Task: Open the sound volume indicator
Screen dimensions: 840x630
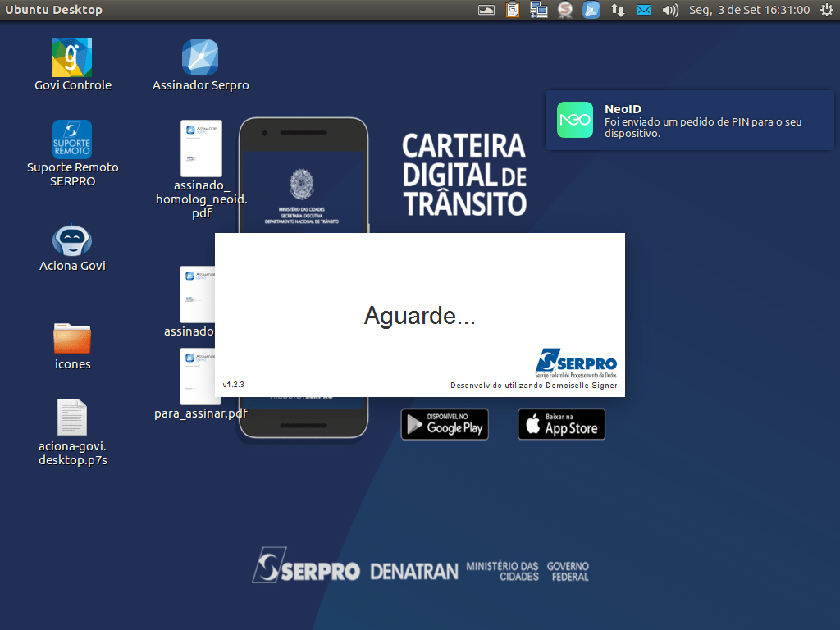Action: tap(670, 10)
